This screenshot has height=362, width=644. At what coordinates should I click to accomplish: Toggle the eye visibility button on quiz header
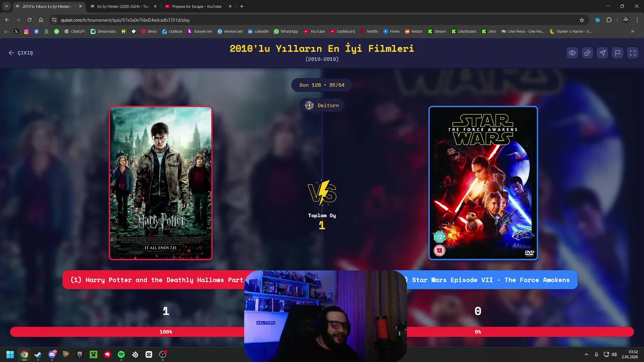(572, 53)
